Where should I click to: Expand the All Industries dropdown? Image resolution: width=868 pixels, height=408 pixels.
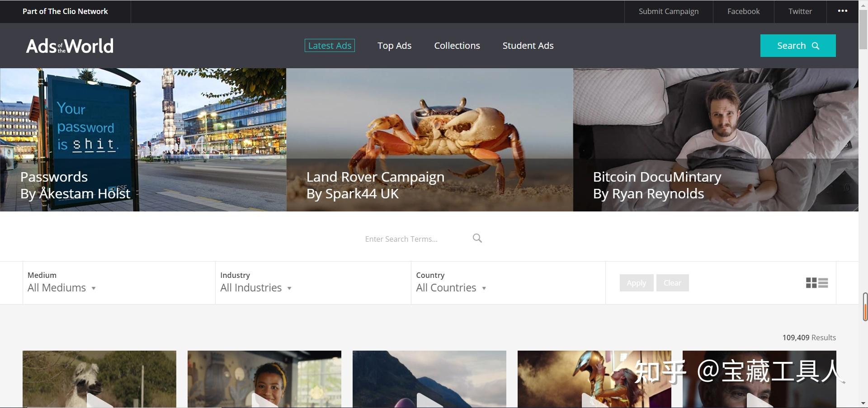coord(255,288)
